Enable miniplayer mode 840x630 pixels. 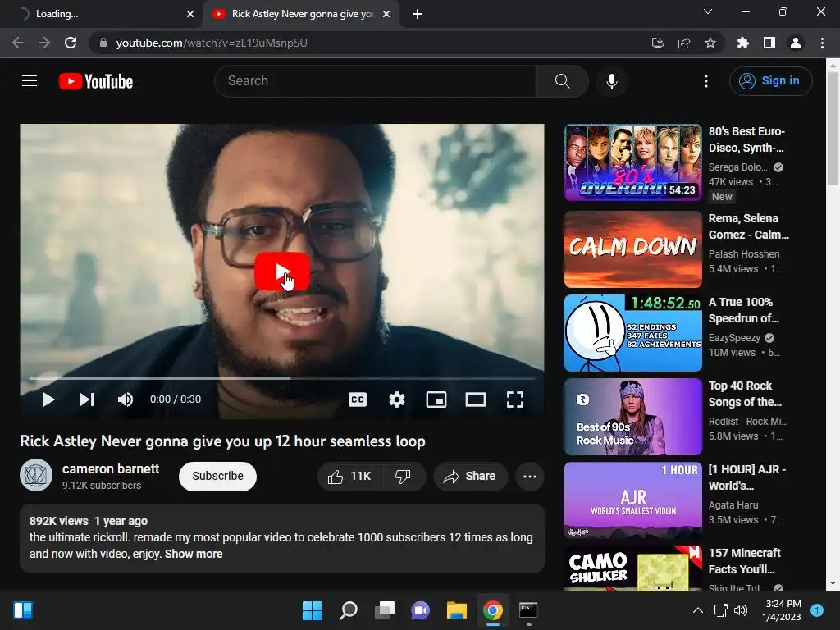pyautogui.click(x=436, y=399)
